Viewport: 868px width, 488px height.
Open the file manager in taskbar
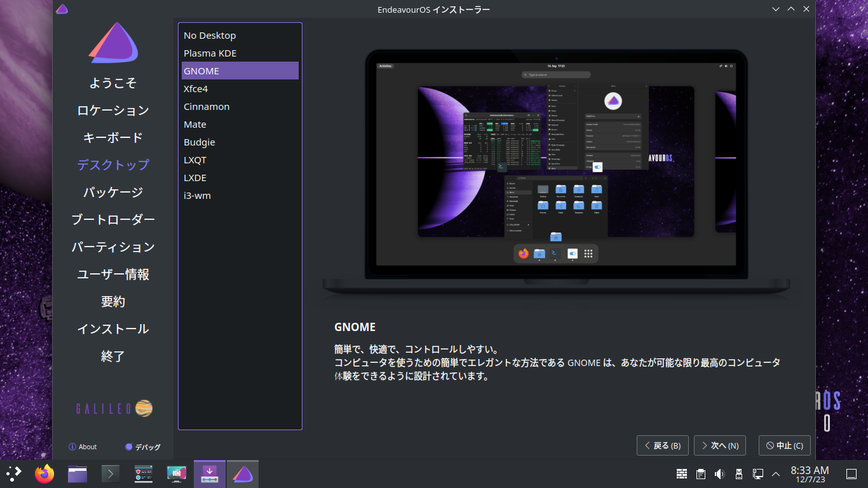pyautogui.click(x=78, y=473)
